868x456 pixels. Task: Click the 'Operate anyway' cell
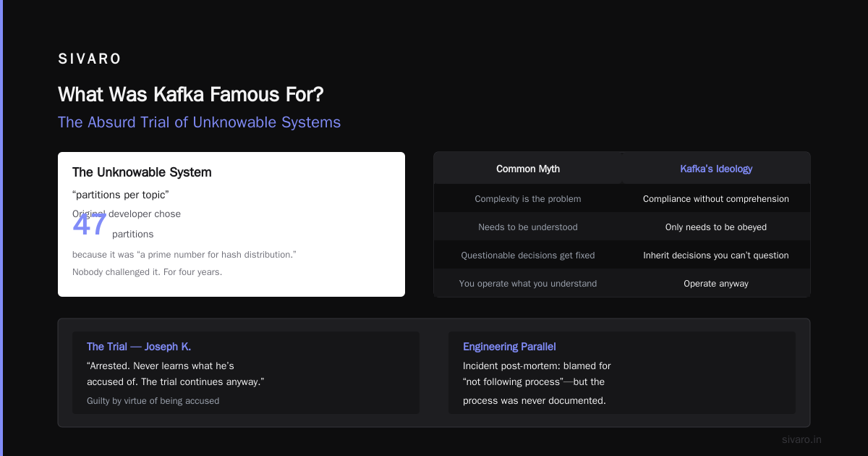716,283
